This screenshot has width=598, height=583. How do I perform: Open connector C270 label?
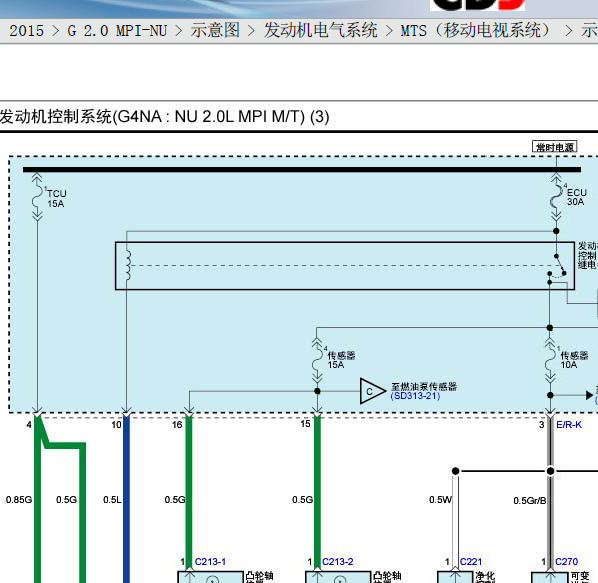point(566,562)
